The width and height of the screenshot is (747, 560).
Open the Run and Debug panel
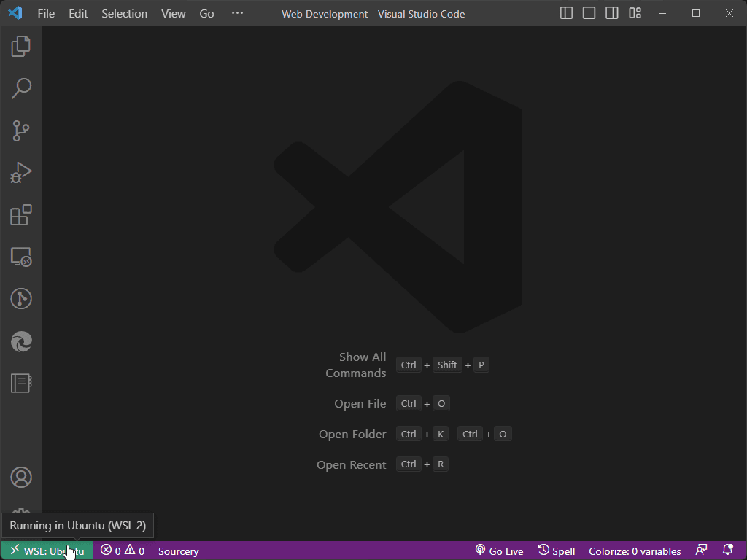[21, 172]
